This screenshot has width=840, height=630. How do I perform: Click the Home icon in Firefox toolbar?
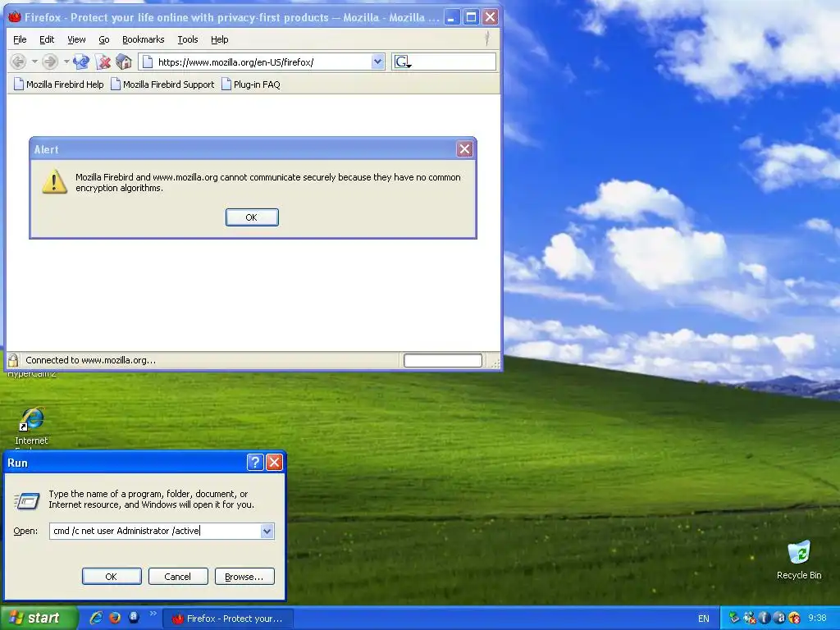click(x=124, y=62)
